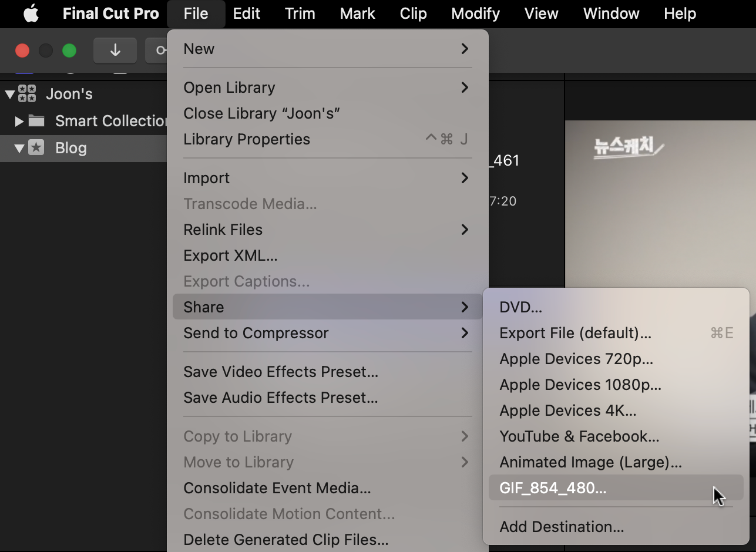Select Export File (default)...
The width and height of the screenshot is (756, 552).
616,333
